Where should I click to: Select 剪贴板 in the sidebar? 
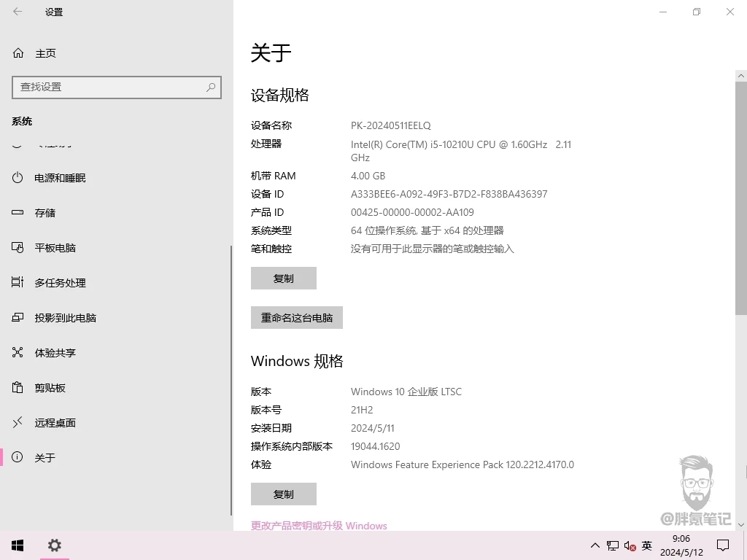(50, 388)
